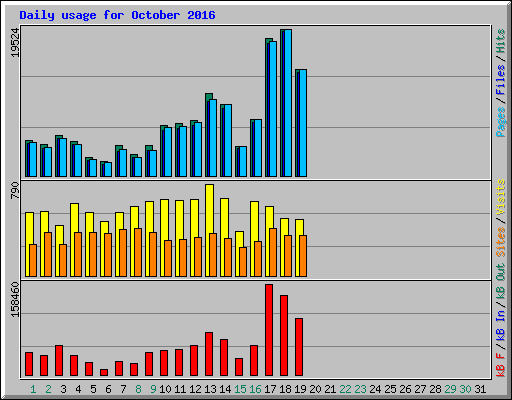Click the 19524 axis value
512x400 pixels.
click(x=15, y=43)
